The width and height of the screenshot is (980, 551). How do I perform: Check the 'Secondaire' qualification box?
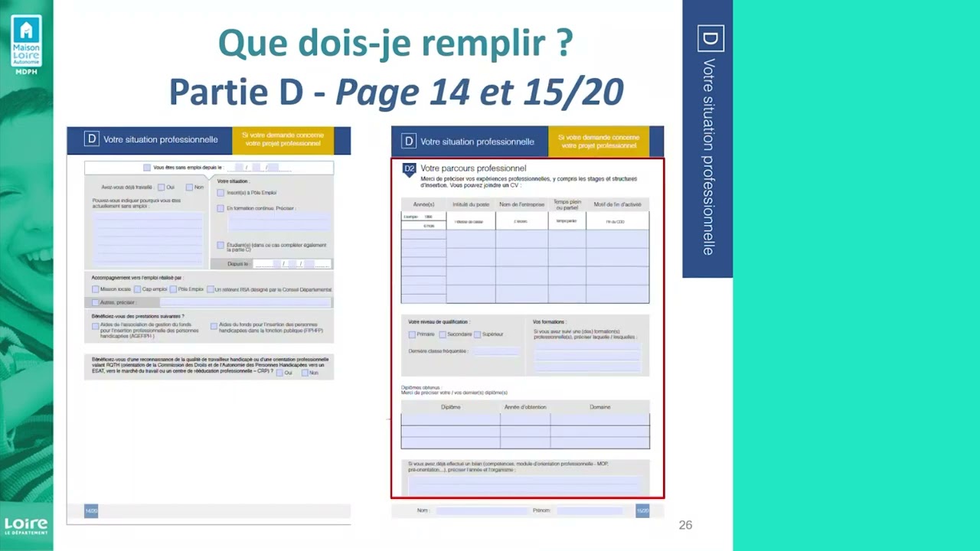click(x=443, y=334)
